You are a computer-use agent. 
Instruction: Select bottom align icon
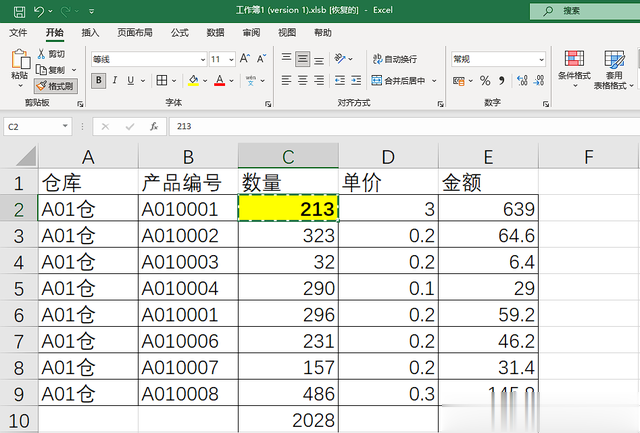(x=319, y=60)
